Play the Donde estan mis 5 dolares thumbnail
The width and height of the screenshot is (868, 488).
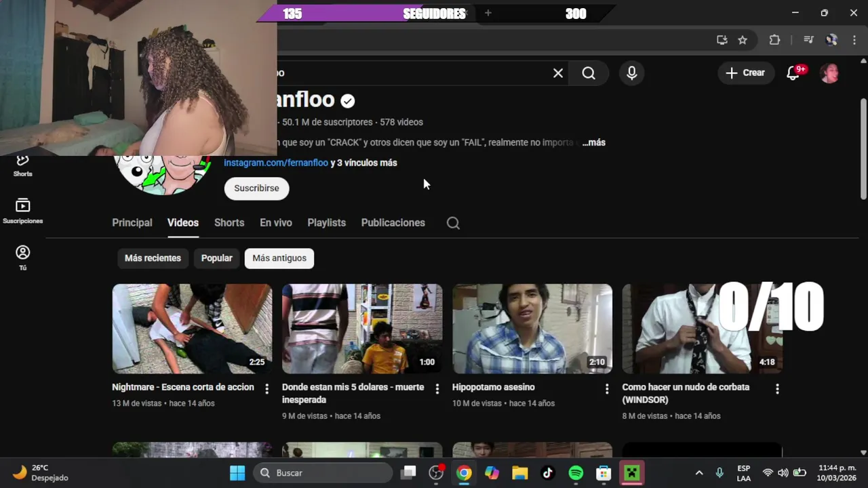pos(362,329)
